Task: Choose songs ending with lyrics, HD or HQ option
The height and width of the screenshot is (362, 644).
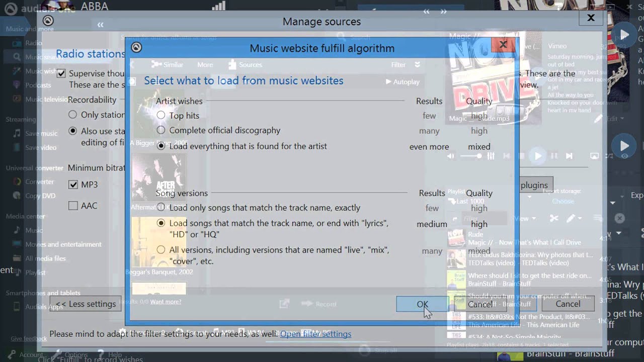Action: [161, 223]
